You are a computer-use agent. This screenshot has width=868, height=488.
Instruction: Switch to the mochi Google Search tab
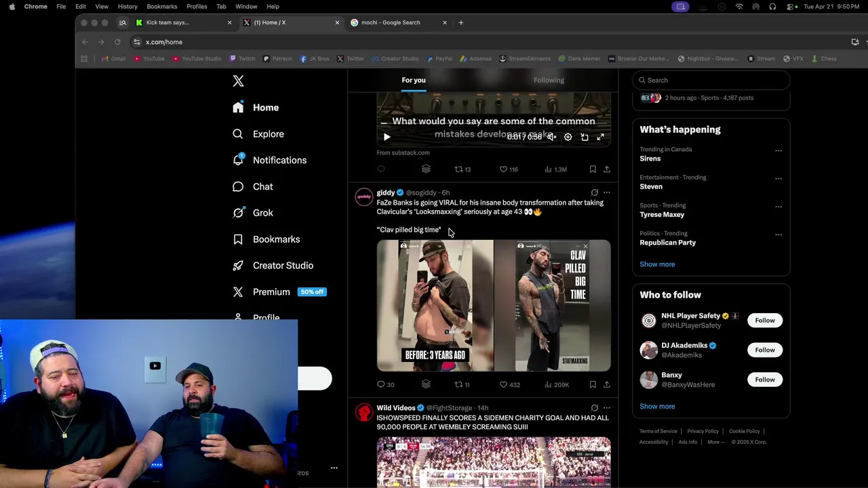coord(399,22)
